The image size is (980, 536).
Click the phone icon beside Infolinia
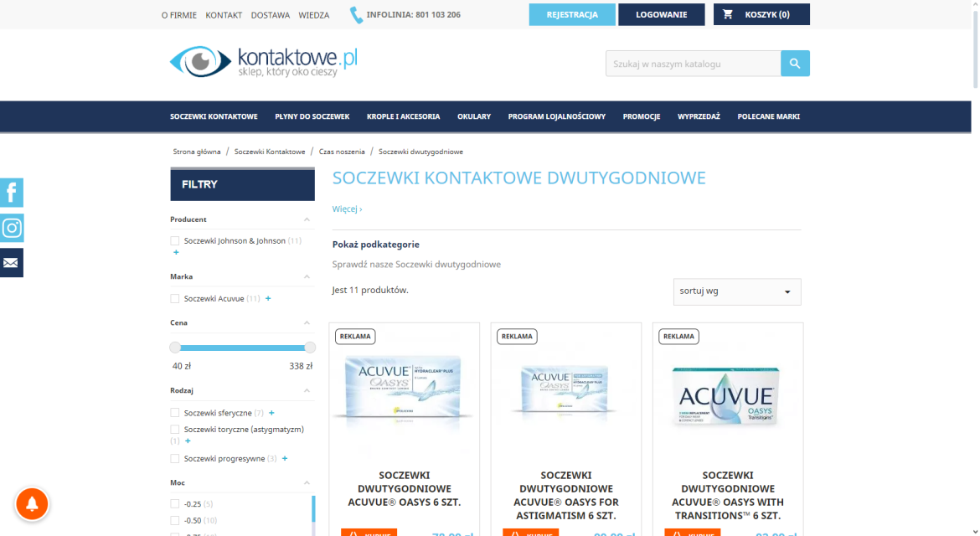[x=356, y=15]
